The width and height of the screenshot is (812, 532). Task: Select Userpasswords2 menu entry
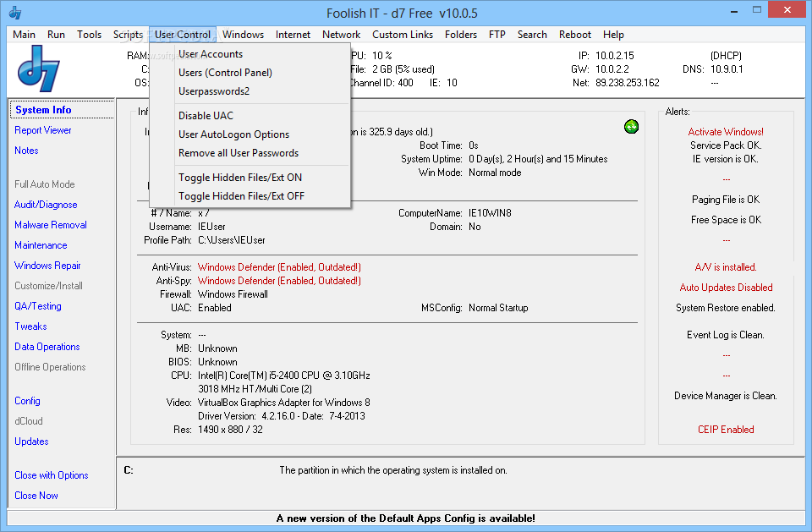click(x=250, y=91)
